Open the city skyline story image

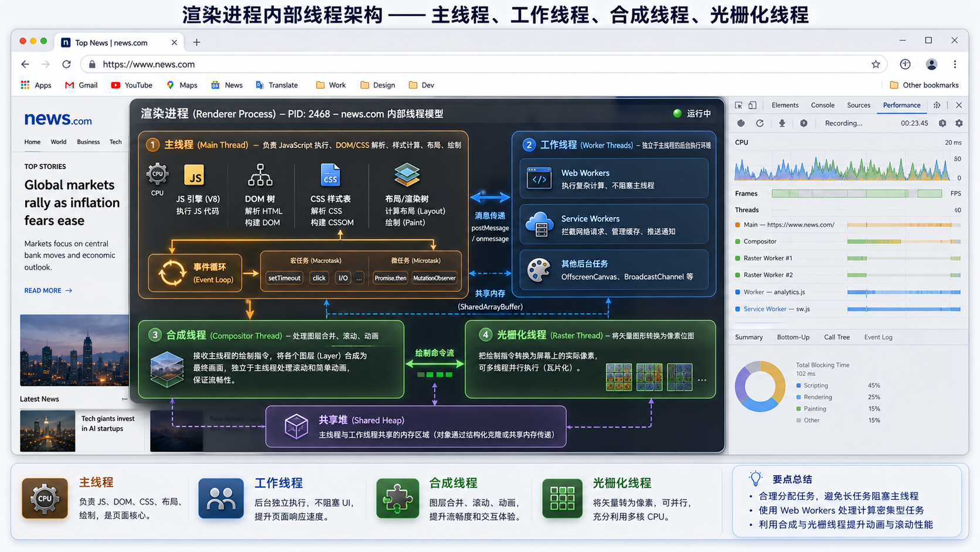74,350
